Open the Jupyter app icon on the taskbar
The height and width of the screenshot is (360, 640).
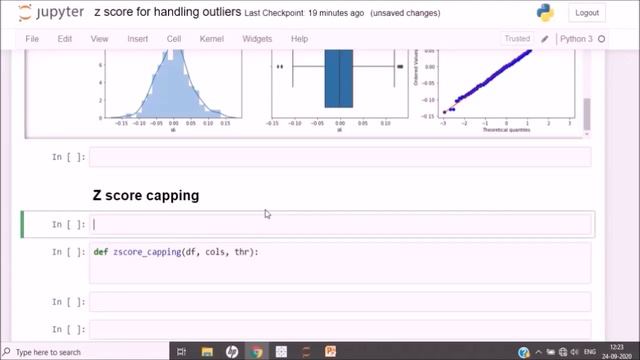coord(306,351)
